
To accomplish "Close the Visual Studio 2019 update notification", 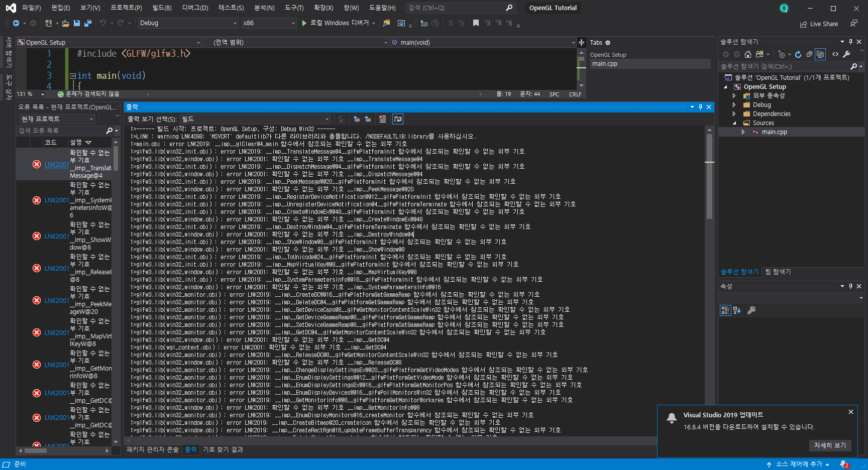I will coord(851,412).
